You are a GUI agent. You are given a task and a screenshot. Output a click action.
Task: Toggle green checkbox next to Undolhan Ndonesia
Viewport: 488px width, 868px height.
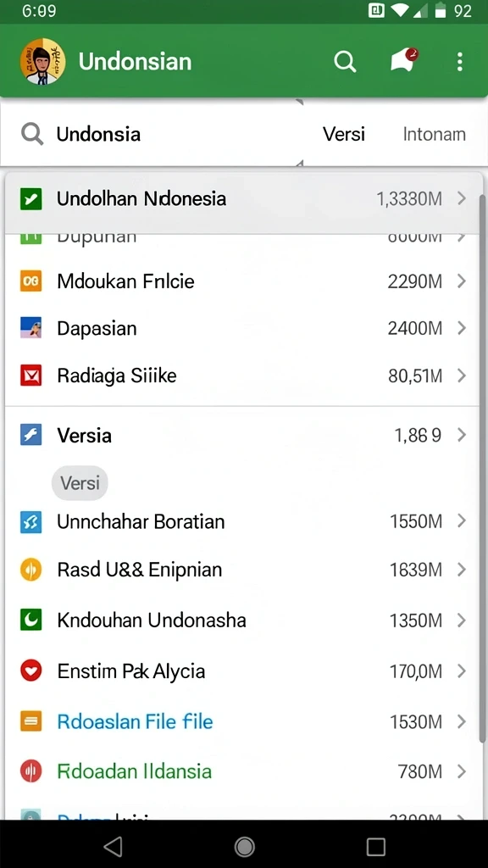pos(31,198)
